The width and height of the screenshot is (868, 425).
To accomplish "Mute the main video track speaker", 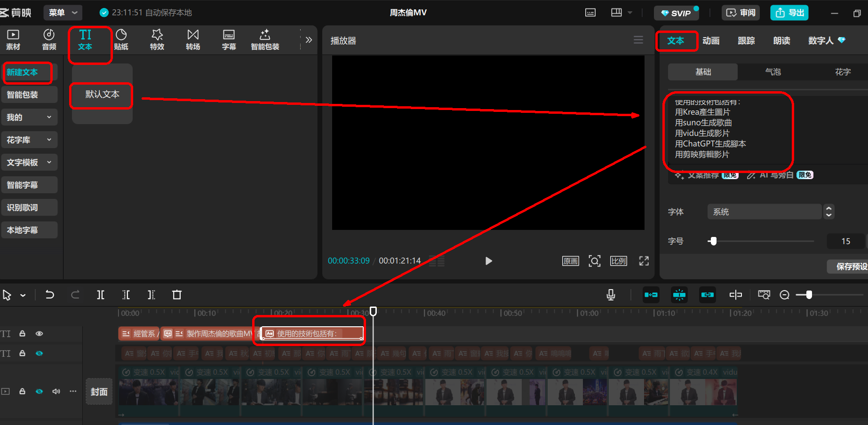I will tap(56, 391).
